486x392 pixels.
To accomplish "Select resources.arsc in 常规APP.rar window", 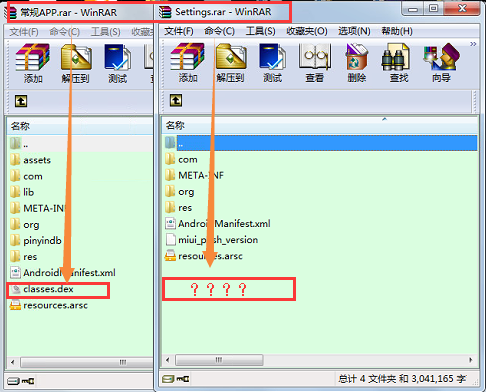I will click(x=49, y=305).
